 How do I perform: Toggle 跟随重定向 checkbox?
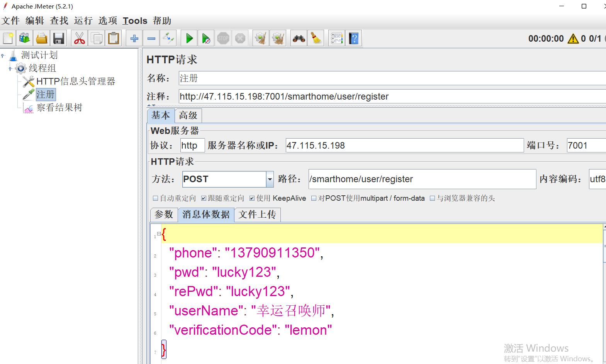pyautogui.click(x=204, y=198)
